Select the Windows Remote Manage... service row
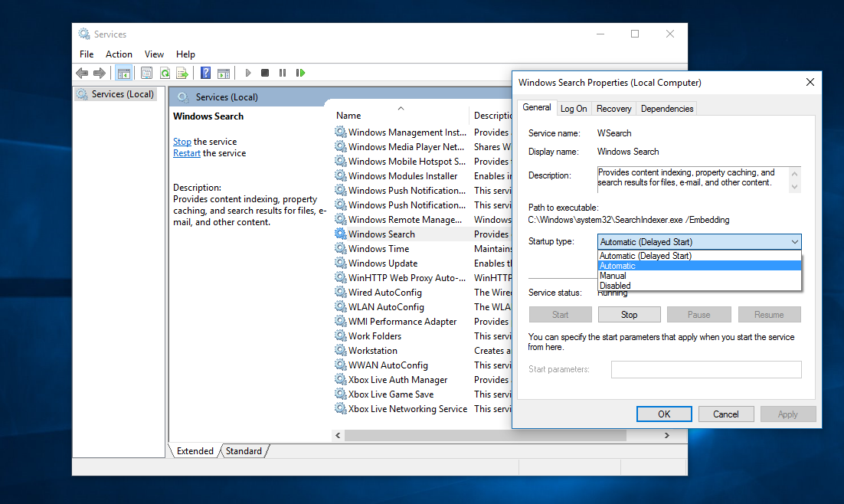The height and width of the screenshot is (504, 844). click(423, 220)
